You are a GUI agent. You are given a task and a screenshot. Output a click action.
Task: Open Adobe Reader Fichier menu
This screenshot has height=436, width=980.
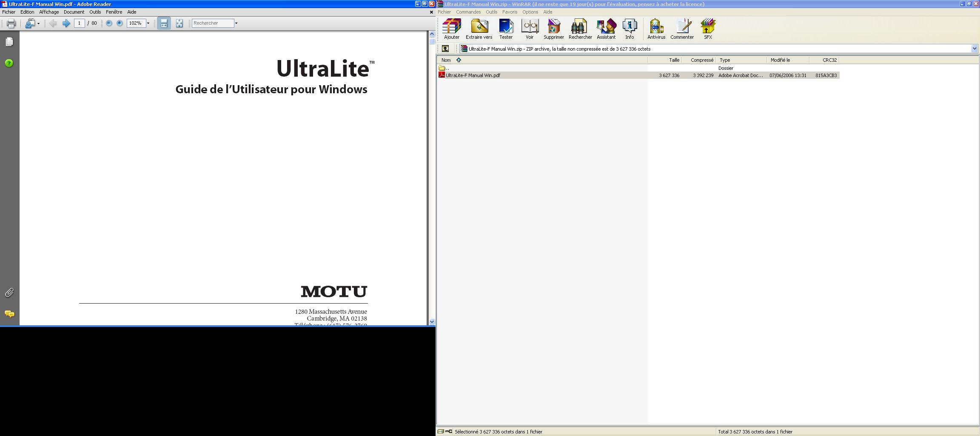pyautogui.click(x=9, y=12)
